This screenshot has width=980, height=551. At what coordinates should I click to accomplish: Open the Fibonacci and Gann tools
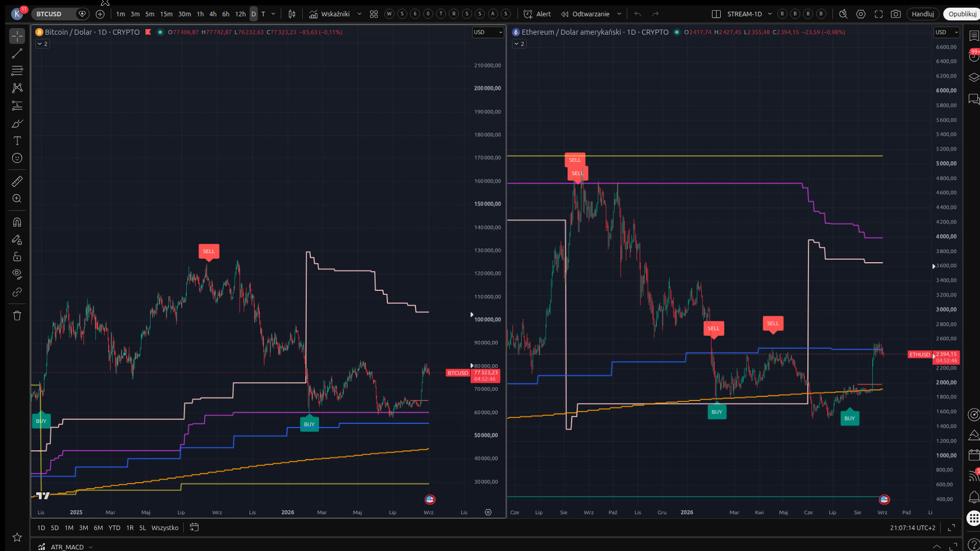coord(17,71)
